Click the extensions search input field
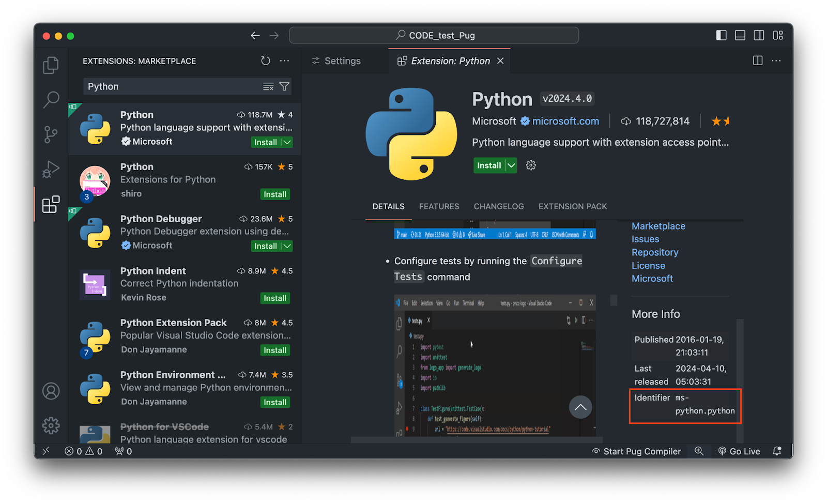 [x=171, y=86]
